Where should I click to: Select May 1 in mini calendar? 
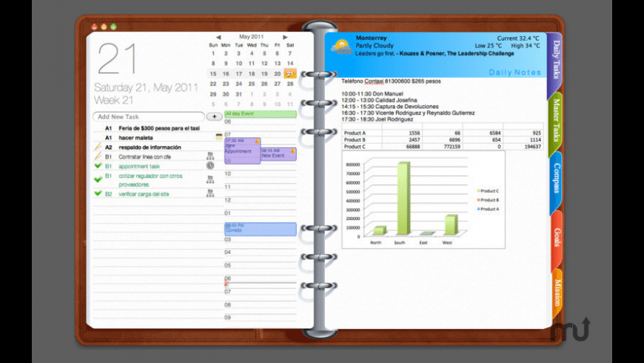coord(212,53)
